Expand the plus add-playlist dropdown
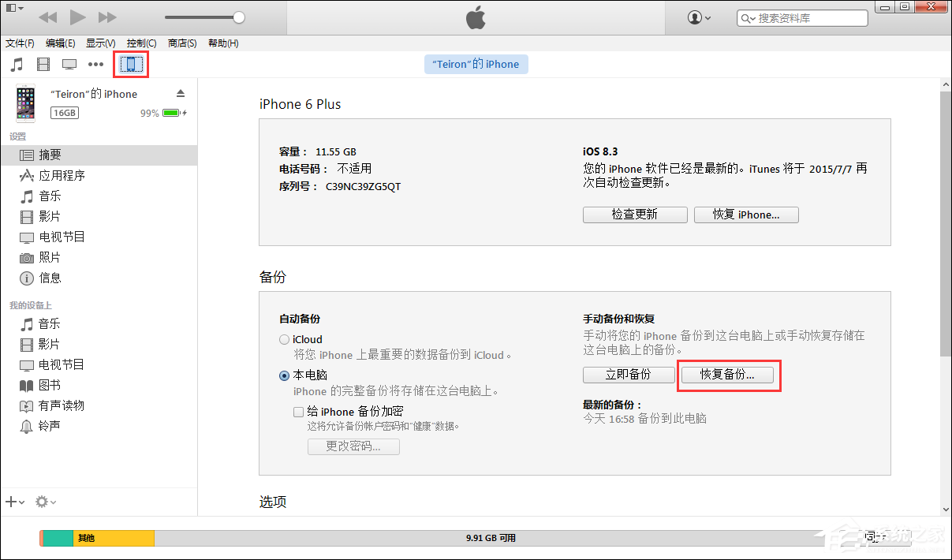Viewport: 952px width, 560px height. [14, 502]
